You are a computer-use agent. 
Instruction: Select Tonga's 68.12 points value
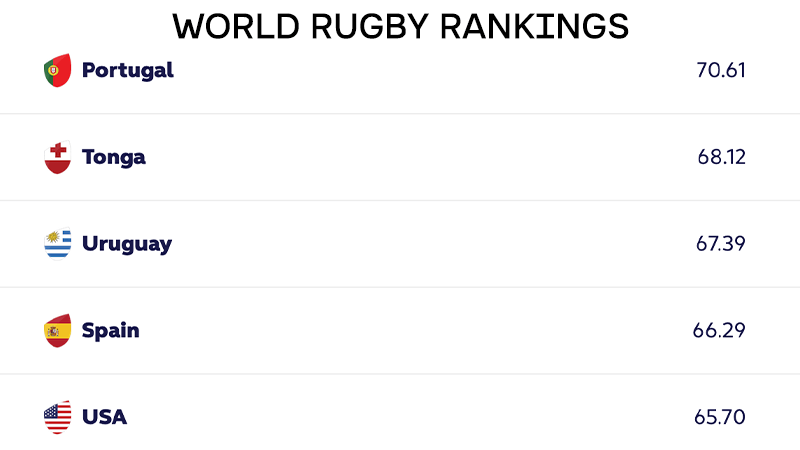721,157
